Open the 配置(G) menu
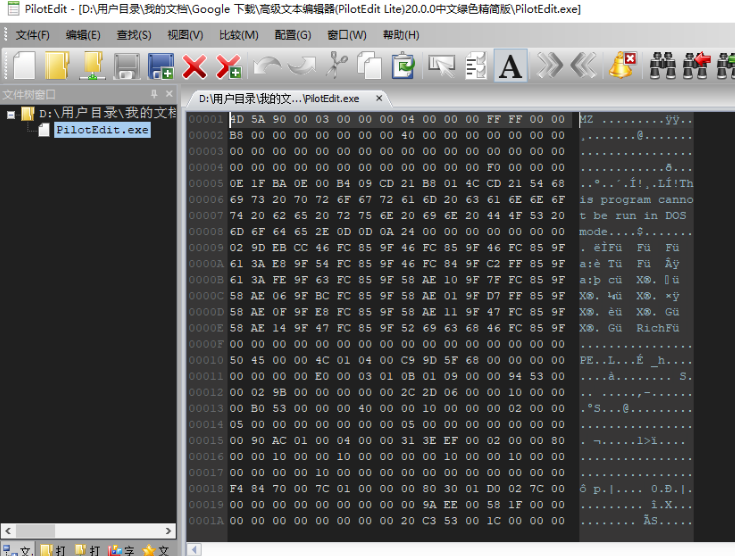 coord(293,35)
